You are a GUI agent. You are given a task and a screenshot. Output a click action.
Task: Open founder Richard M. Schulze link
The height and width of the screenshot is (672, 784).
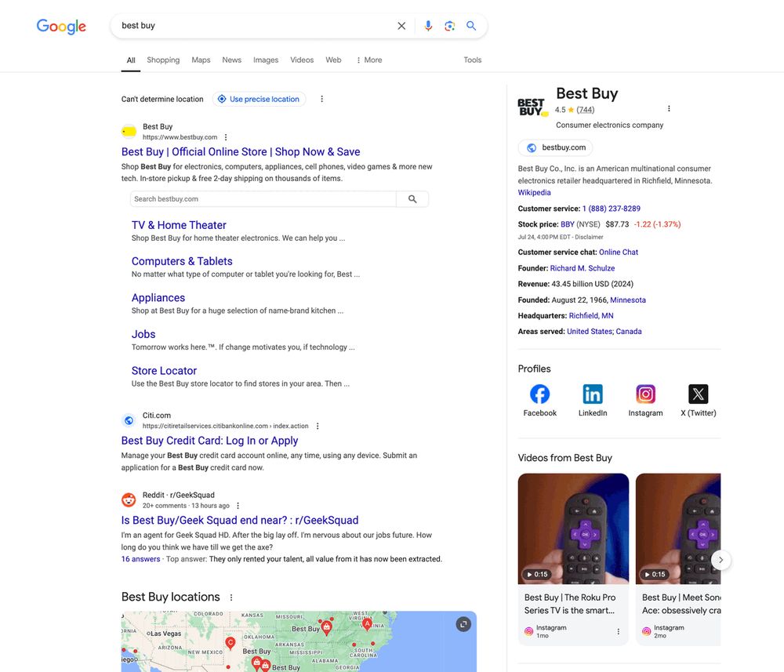pos(583,268)
